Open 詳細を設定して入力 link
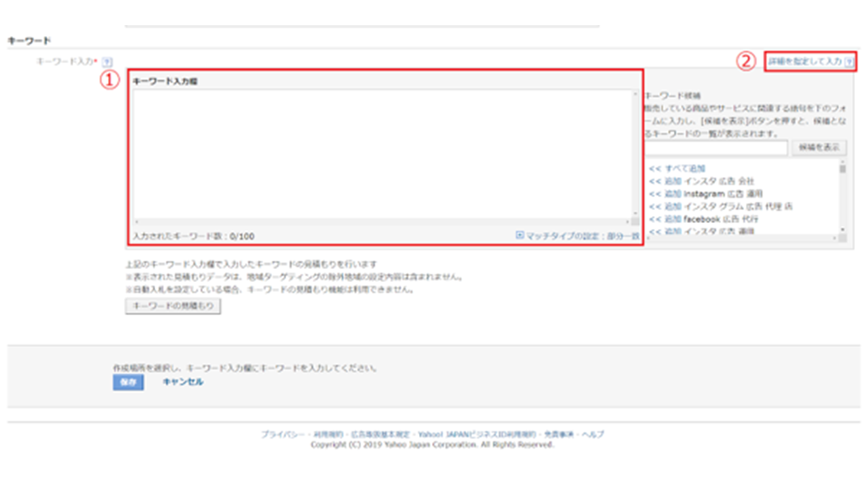Screen dimensions: 868x488 click(x=805, y=62)
